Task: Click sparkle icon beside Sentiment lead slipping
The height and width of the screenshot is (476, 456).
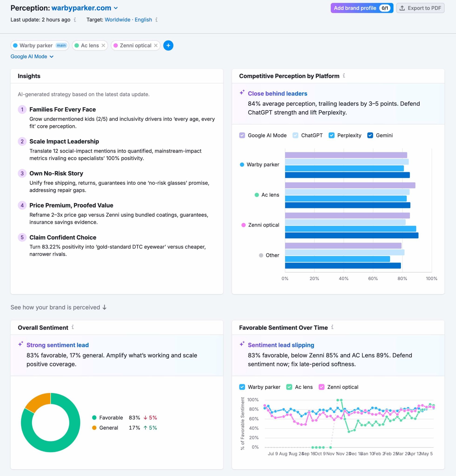Action: pos(242,344)
